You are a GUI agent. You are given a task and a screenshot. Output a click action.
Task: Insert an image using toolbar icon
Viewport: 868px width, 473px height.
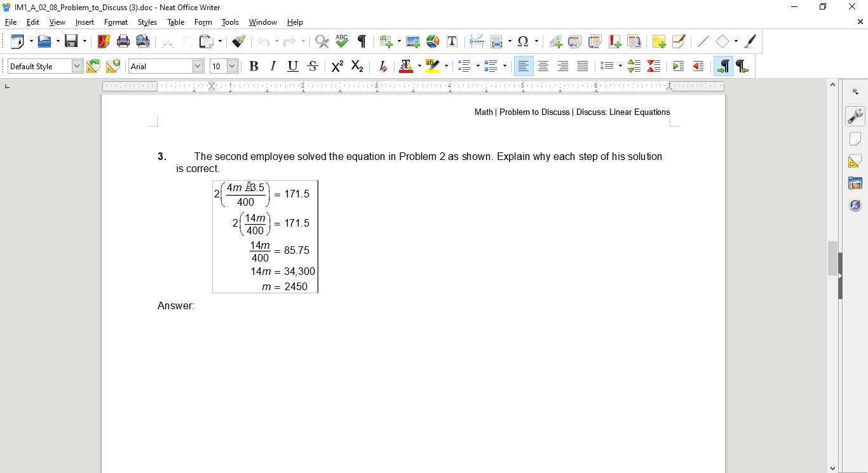click(413, 41)
